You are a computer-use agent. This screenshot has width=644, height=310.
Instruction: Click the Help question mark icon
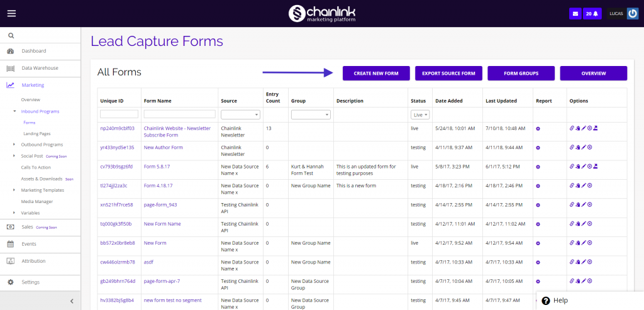tap(546, 301)
